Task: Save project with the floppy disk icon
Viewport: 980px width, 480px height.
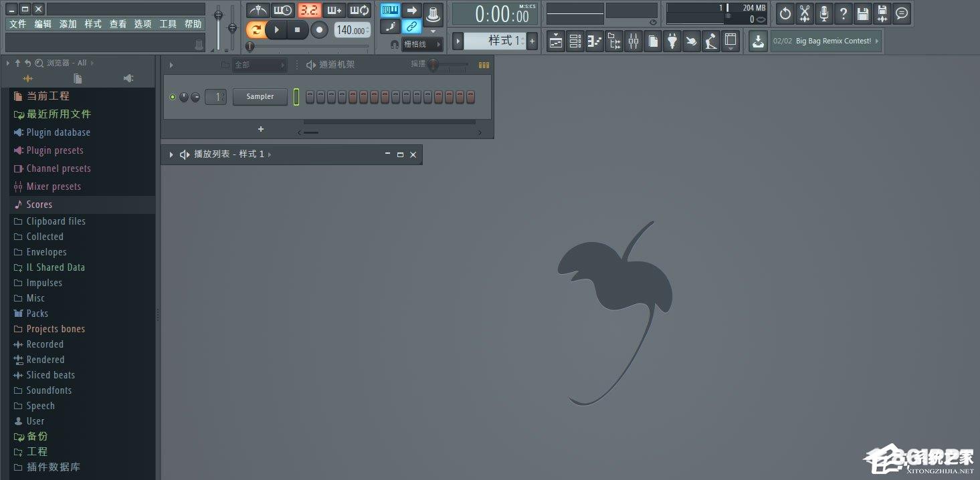Action: point(863,13)
